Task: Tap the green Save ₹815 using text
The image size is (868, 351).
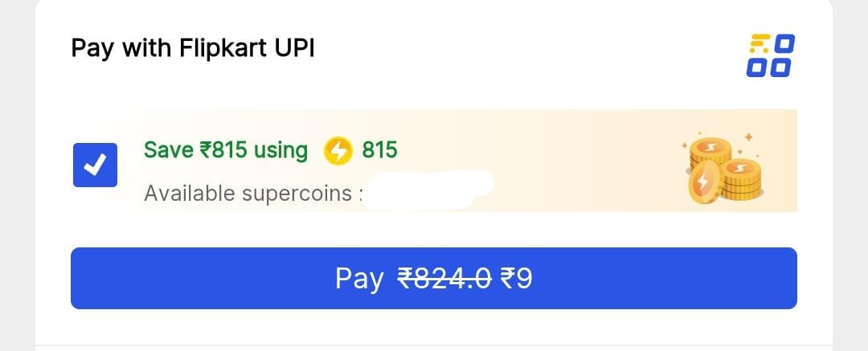Action: point(226,150)
